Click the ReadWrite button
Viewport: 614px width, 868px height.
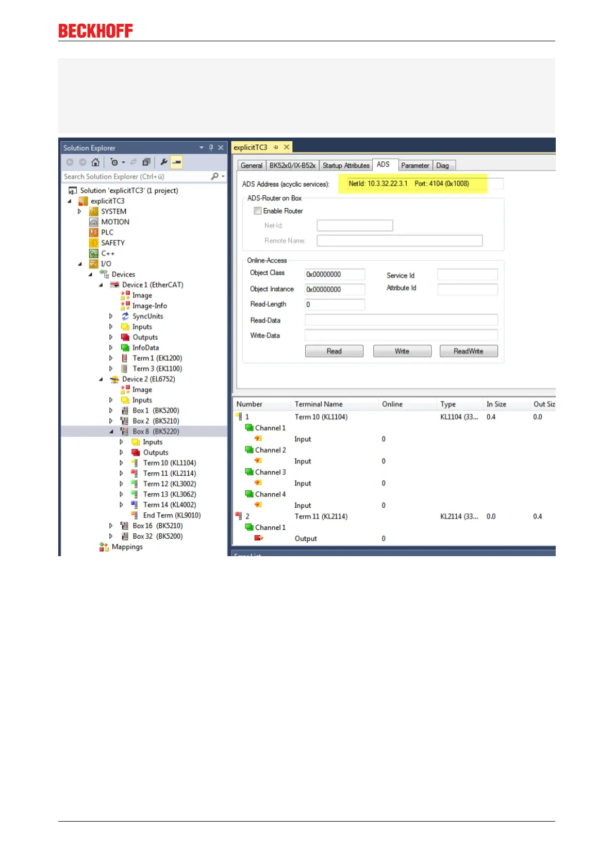469,351
